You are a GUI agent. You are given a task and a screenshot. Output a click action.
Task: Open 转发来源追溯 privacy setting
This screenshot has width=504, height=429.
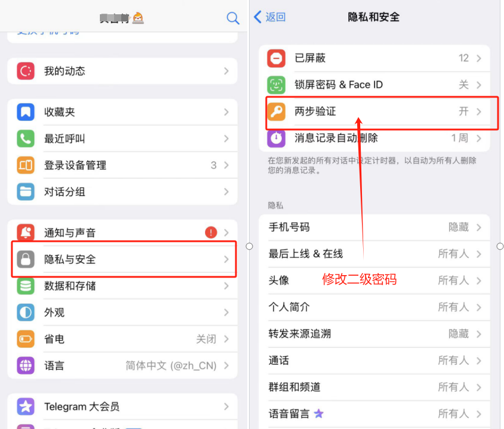click(x=374, y=334)
